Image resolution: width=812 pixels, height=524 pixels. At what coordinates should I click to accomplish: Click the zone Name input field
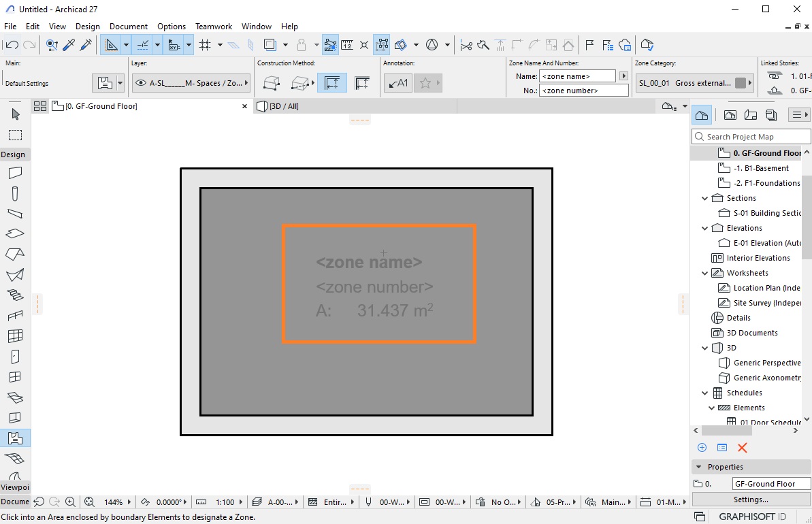click(x=577, y=76)
